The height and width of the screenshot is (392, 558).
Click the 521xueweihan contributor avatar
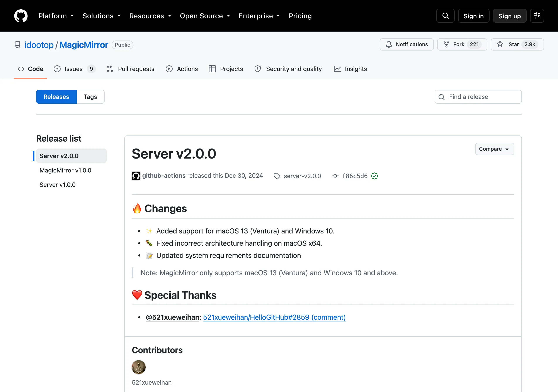139,367
